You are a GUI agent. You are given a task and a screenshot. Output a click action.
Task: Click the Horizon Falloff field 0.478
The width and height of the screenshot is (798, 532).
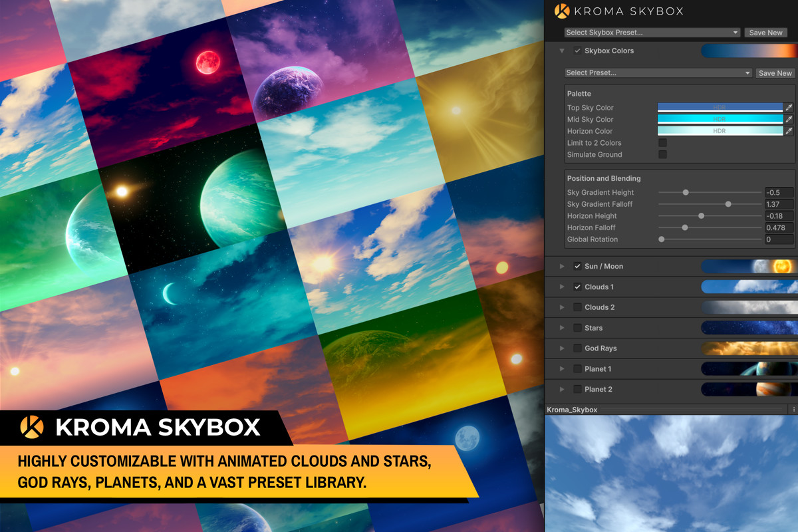pyautogui.click(x=779, y=227)
